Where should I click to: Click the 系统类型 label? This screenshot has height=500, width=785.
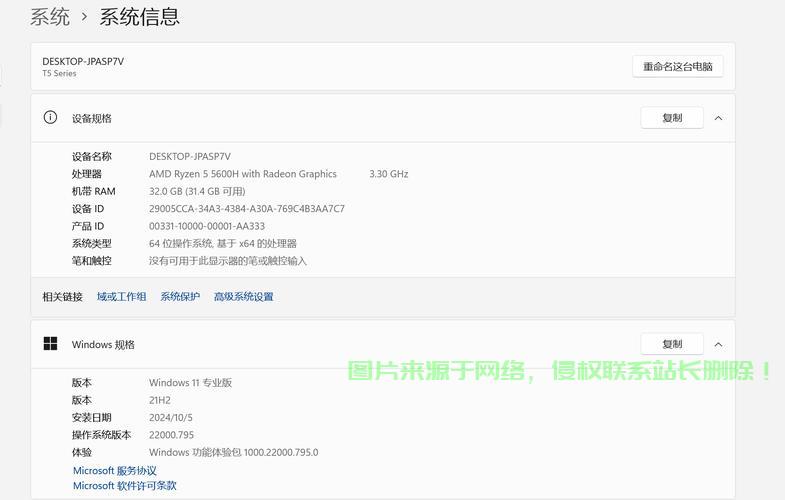pos(92,244)
